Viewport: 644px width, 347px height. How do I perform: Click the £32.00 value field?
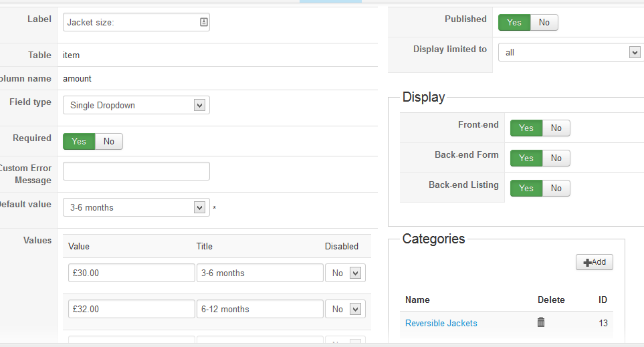point(131,309)
